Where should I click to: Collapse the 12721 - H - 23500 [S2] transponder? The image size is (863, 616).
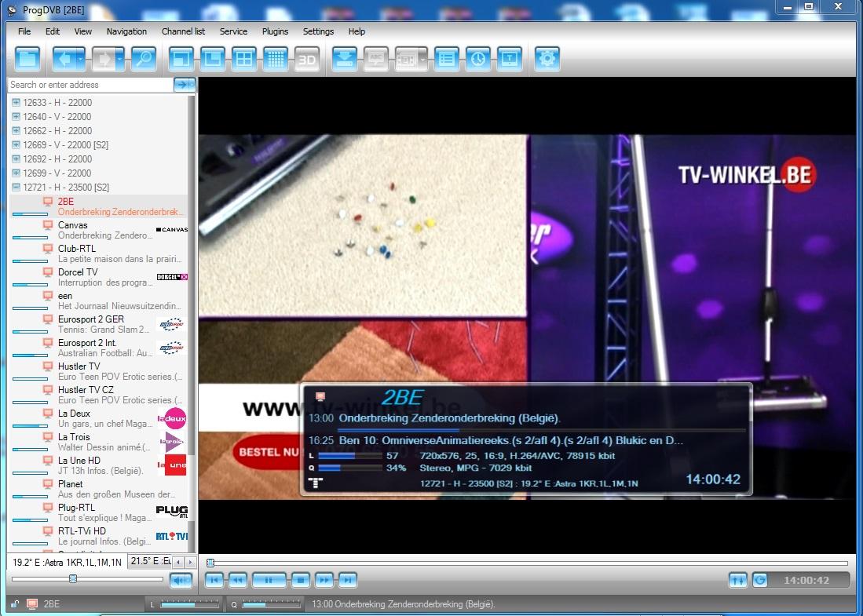pos(16,187)
